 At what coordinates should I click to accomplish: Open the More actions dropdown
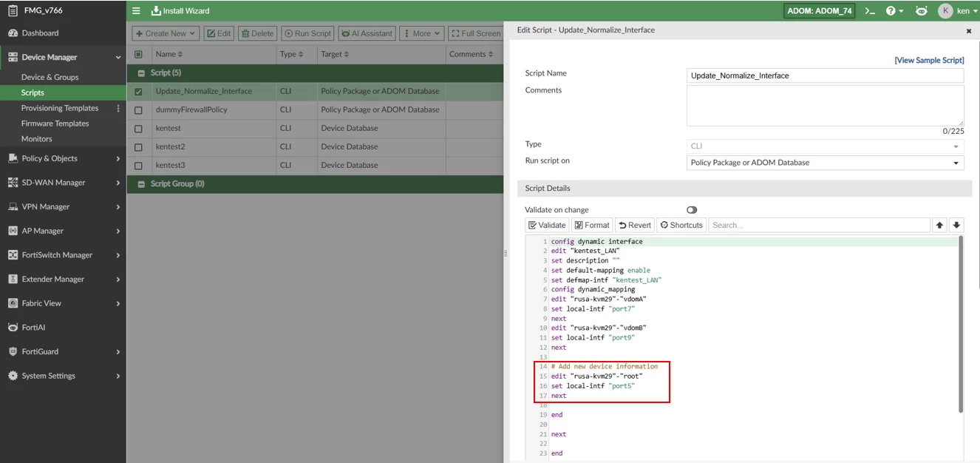tap(422, 33)
